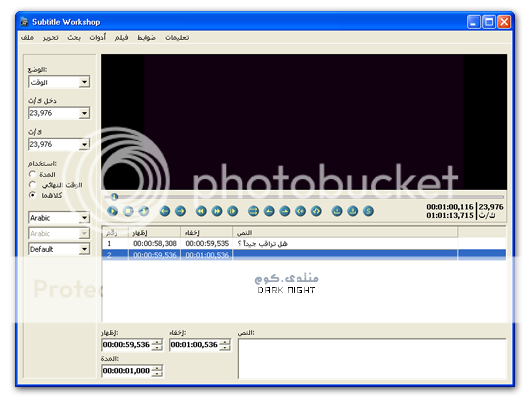Select subtitle row 1 starting 00:00:58,308
The height and width of the screenshot is (399, 530).
[304, 243]
